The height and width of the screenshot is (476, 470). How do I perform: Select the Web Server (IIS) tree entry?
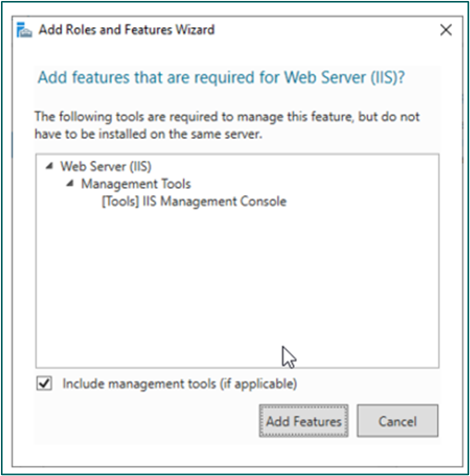coord(106,166)
